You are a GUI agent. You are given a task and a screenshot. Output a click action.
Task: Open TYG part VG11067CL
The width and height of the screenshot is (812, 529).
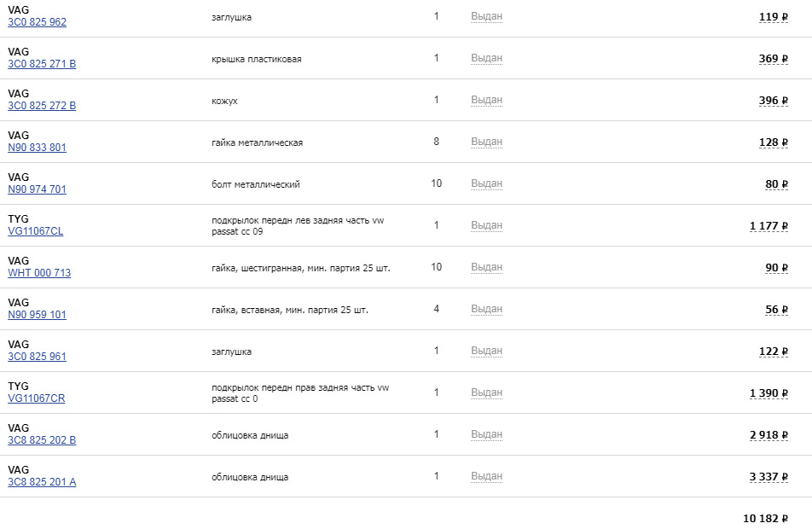(x=35, y=231)
